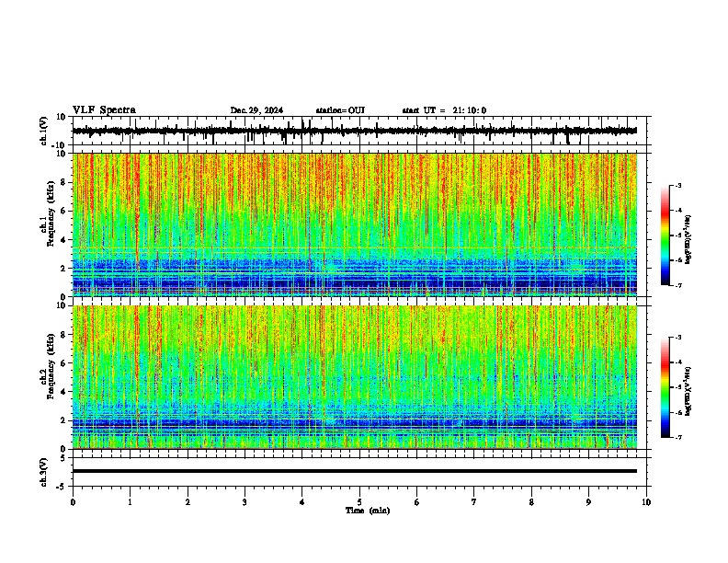This screenshot has height=563, width=728.
Task: Click inside the ch.2 spectrogram panel
Action: [354, 377]
